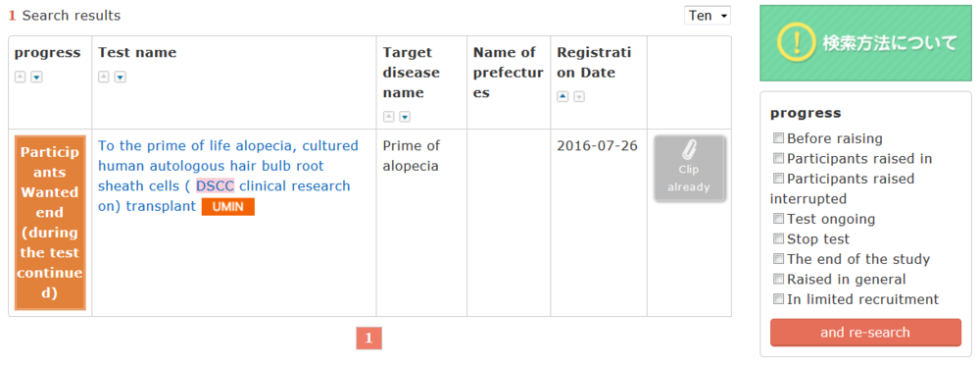
Task: Enable Test ongoing filter checkbox
Action: point(778,219)
